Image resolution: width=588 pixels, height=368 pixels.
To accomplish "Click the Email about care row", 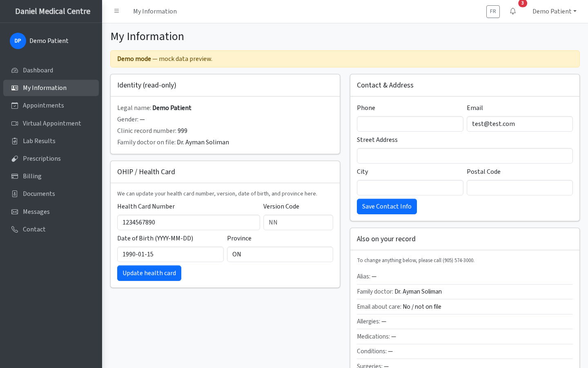I will click(465, 307).
